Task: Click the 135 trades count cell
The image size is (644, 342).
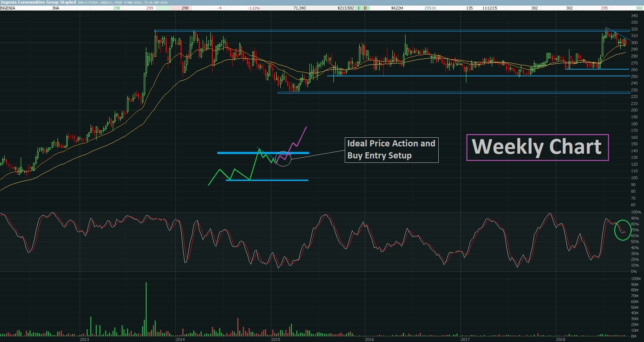Action: pyautogui.click(x=470, y=8)
